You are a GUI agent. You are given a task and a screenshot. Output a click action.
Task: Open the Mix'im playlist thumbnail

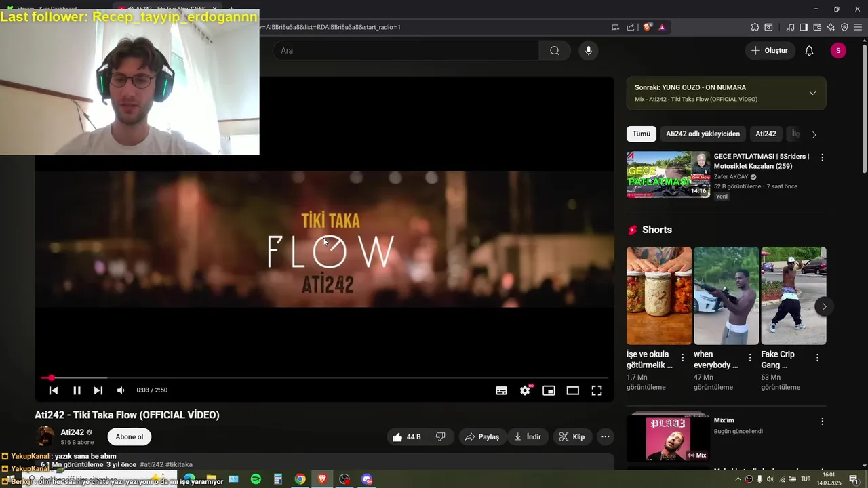669,438
